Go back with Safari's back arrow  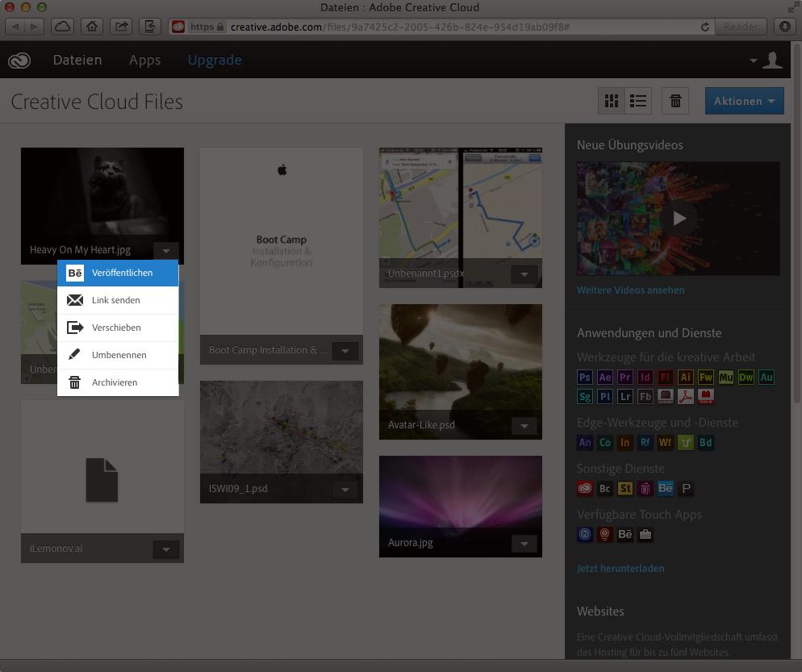[x=15, y=27]
